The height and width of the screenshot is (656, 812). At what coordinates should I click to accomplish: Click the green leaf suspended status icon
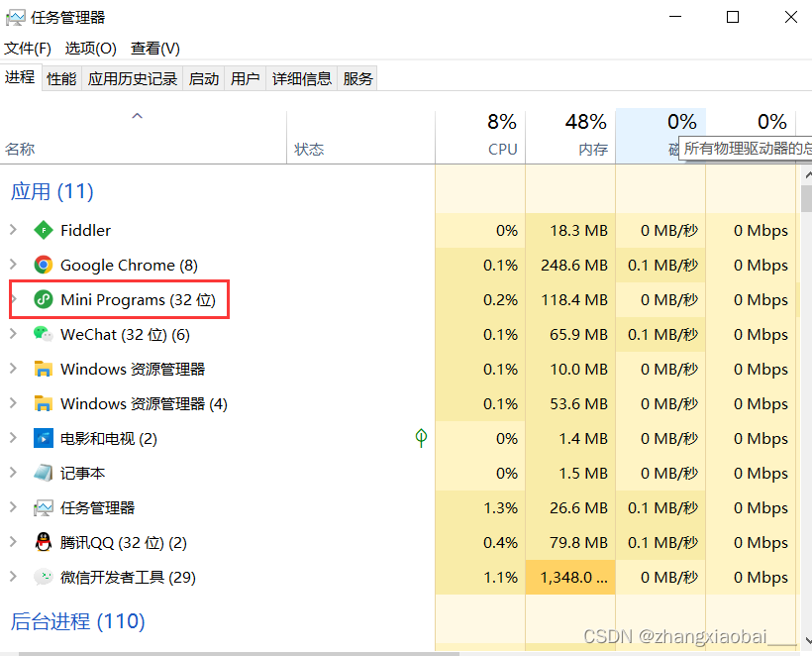(421, 438)
